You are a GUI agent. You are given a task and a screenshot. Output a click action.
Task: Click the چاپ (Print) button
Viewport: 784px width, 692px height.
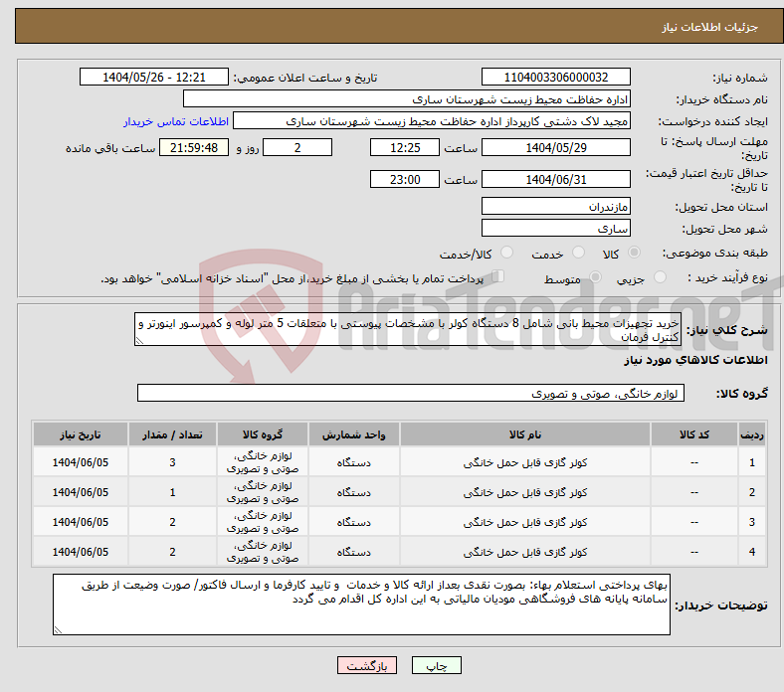click(x=444, y=666)
